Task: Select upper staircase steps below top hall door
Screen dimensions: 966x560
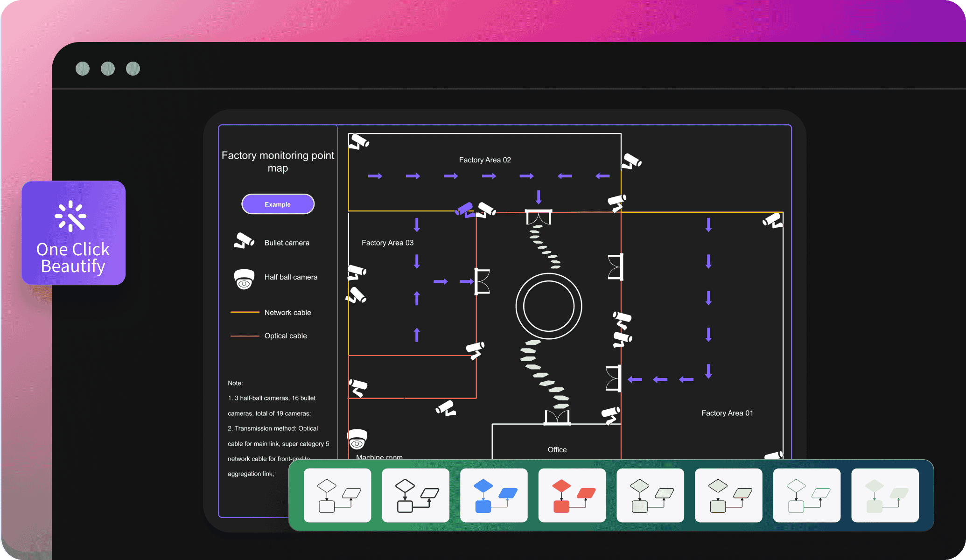Action: (x=545, y=247)
